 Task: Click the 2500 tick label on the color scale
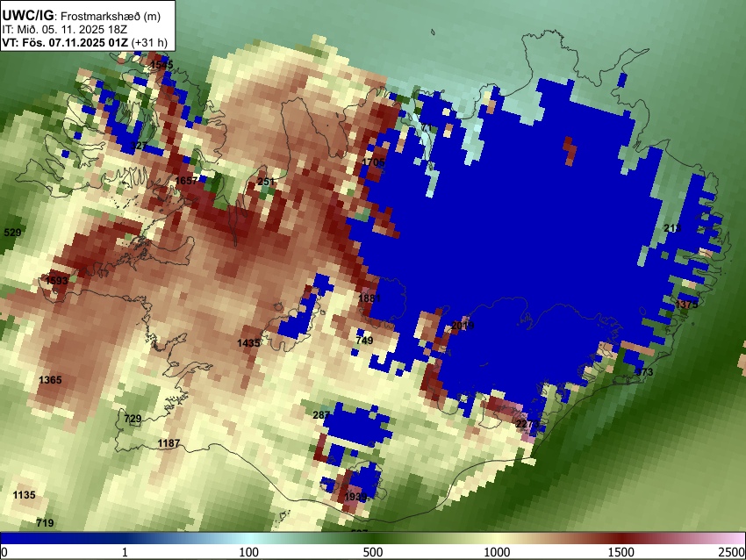(732, 552)
